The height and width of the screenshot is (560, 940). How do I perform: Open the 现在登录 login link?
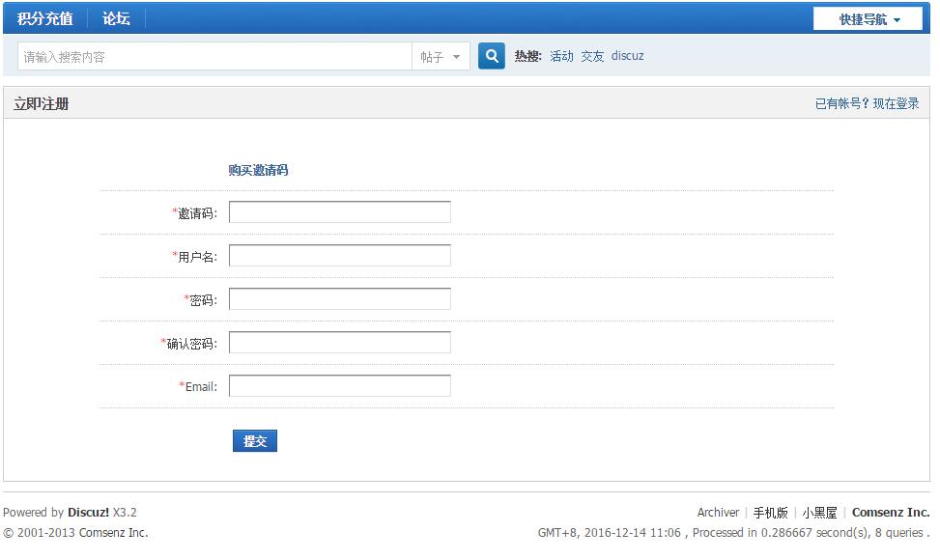point(896,104)
